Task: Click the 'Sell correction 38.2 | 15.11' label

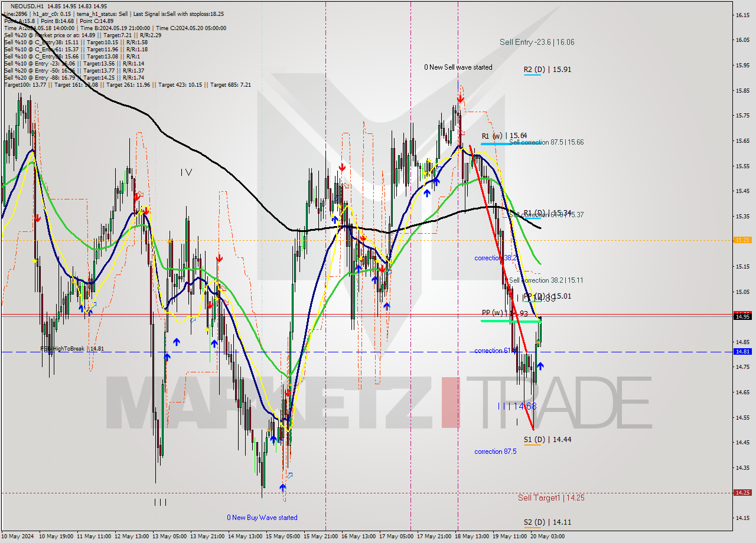Action: pos(546,280)
